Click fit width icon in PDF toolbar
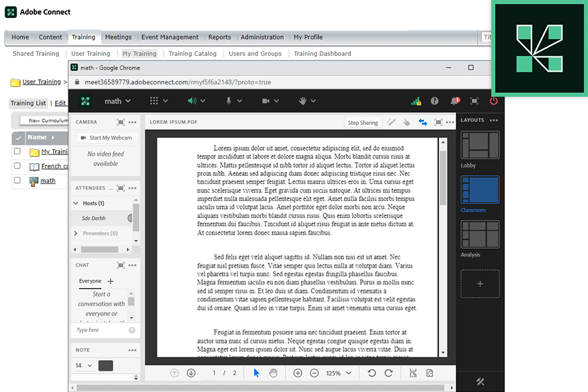Viewport: 588px width, 392px height. pyautogui.click(x=413, y=373)
